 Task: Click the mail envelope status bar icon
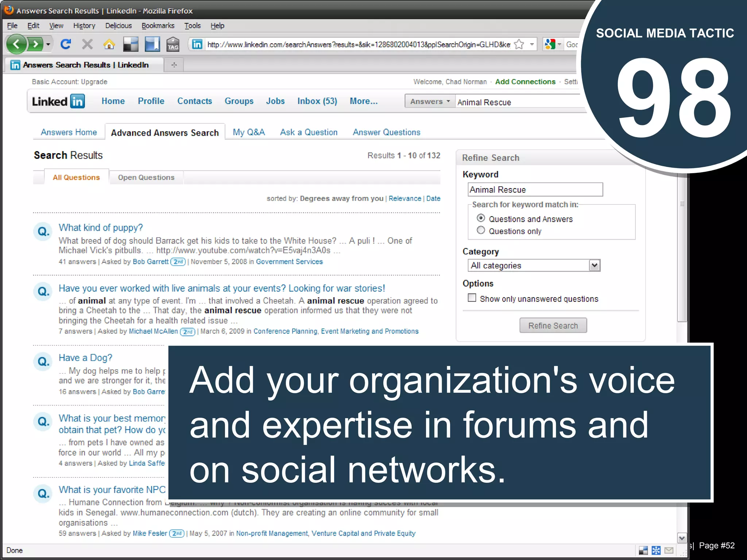pos(669,551)
